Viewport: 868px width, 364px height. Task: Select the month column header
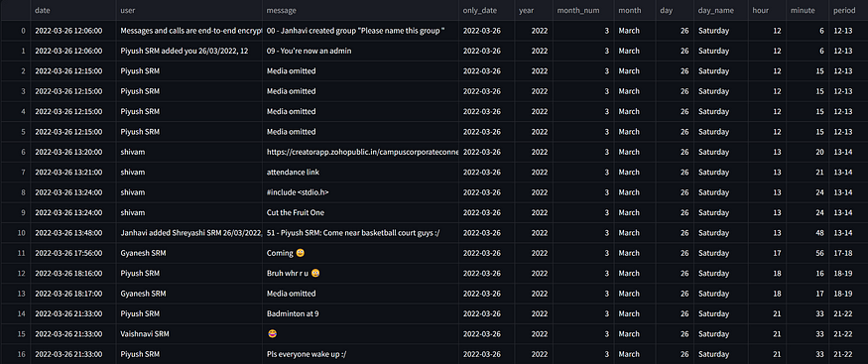click(x=635, y=11)
